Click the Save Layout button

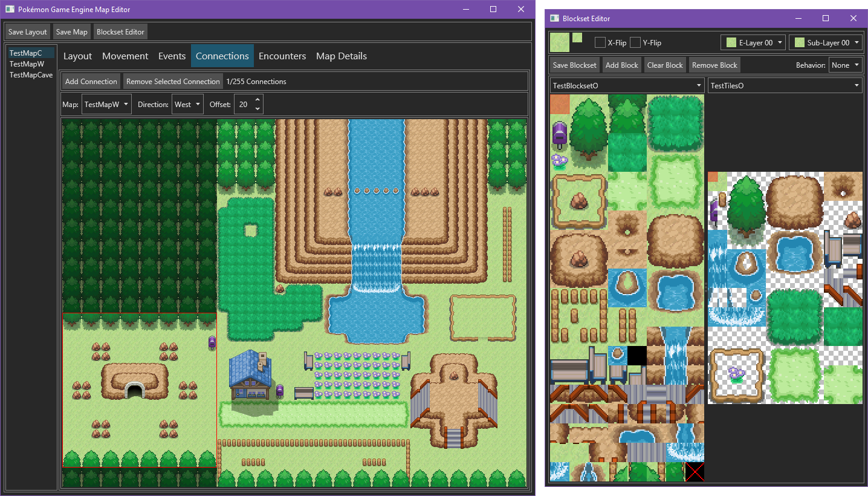(x=28, y=31)
